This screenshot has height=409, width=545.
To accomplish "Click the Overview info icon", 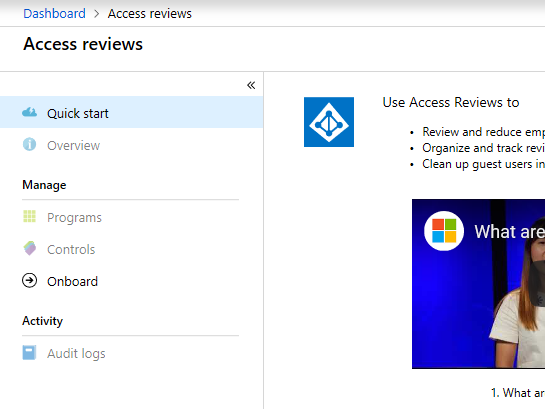I will point(30,144).
